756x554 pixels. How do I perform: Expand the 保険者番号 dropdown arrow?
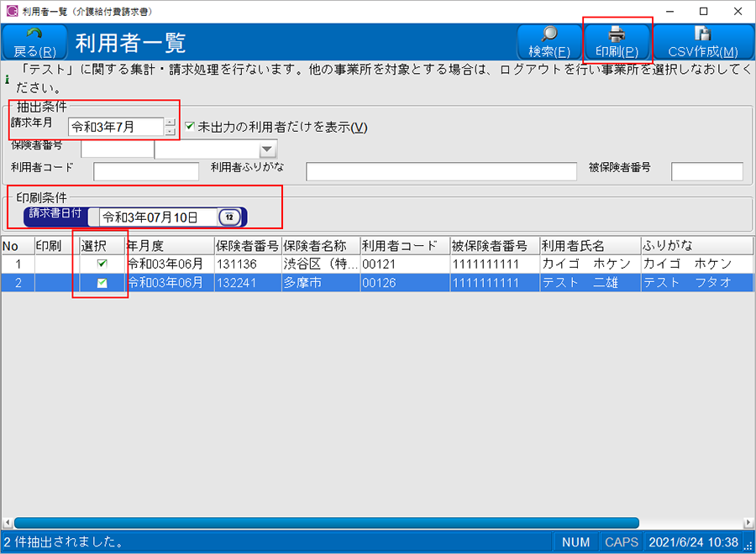pyautogui.click(x=267, y=150)
